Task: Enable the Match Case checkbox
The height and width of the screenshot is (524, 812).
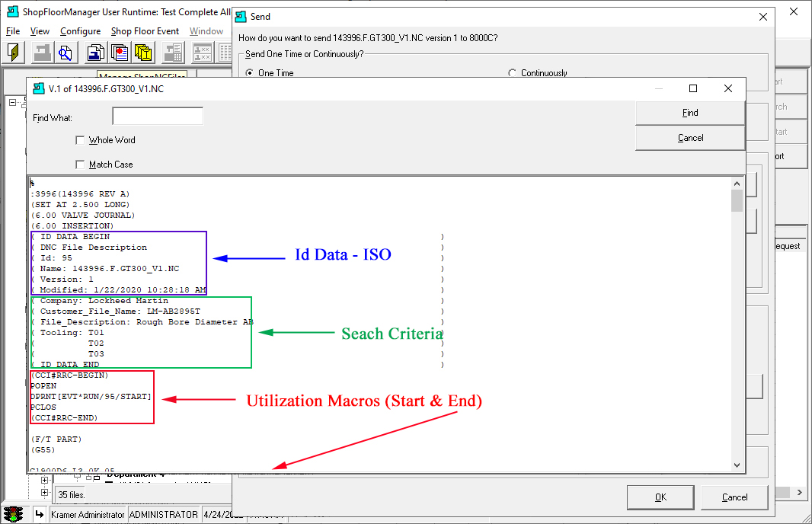Action: 80,165
